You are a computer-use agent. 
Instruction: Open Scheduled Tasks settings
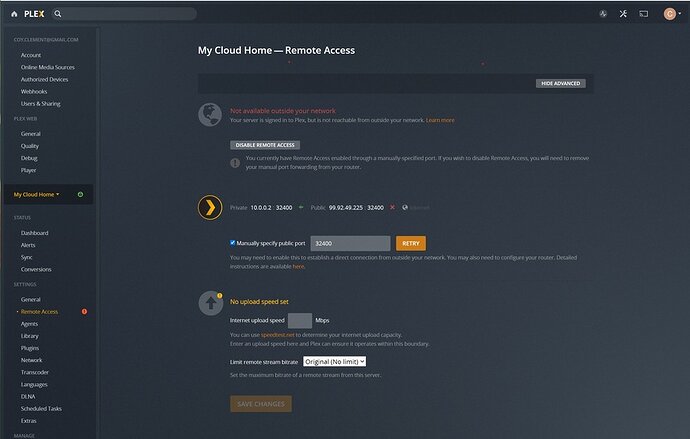pyautogui.click(x=41, y=409)
